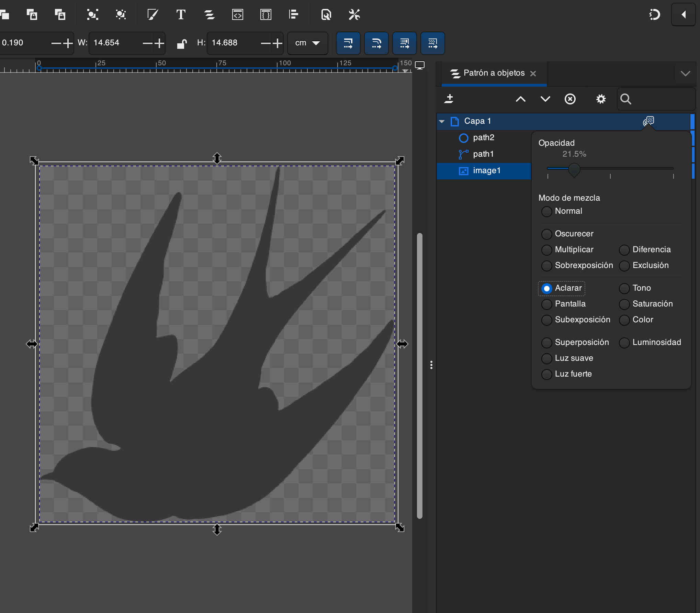The height and width of the screenshot is (613, 700).
Task: Open the layers panel settings gear
Action: tap(601, 99)
